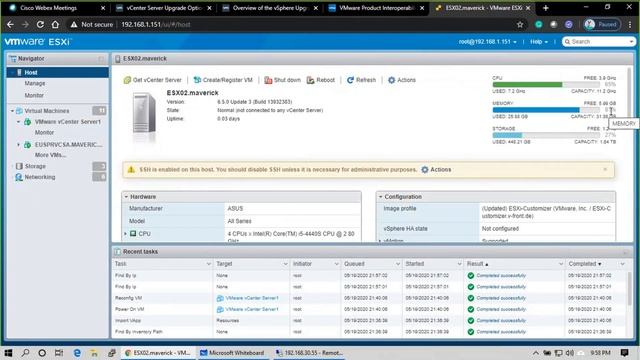This screenshot has width=640, height=360.
Task: Open the Help dropdown menu
Action: click(x=539, y=42)
